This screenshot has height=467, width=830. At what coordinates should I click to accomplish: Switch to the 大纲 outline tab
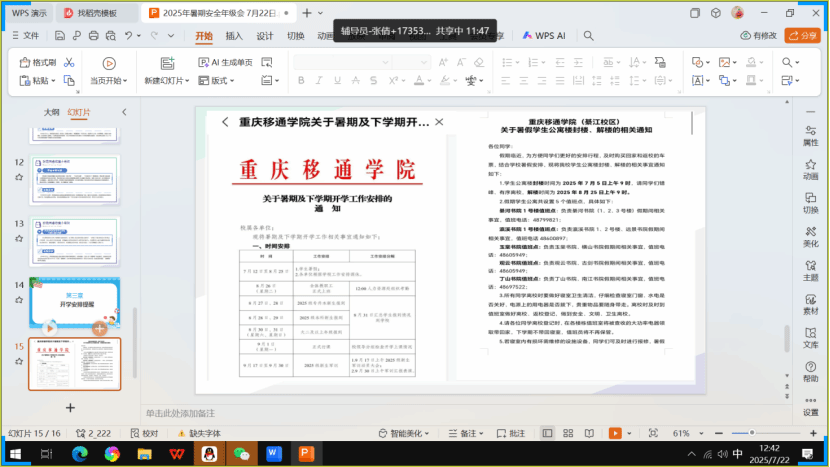[x=51, y=112]
